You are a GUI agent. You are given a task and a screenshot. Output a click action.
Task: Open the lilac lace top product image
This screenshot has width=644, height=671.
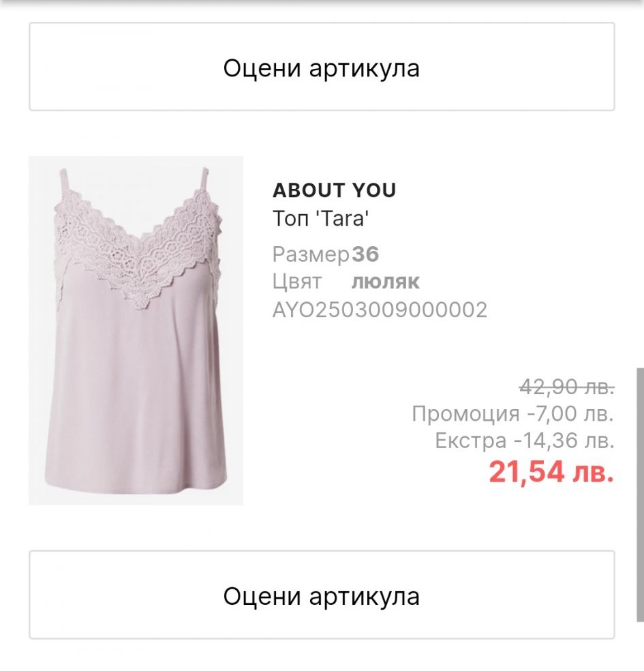pyautogui.click(x=136, y=331)
